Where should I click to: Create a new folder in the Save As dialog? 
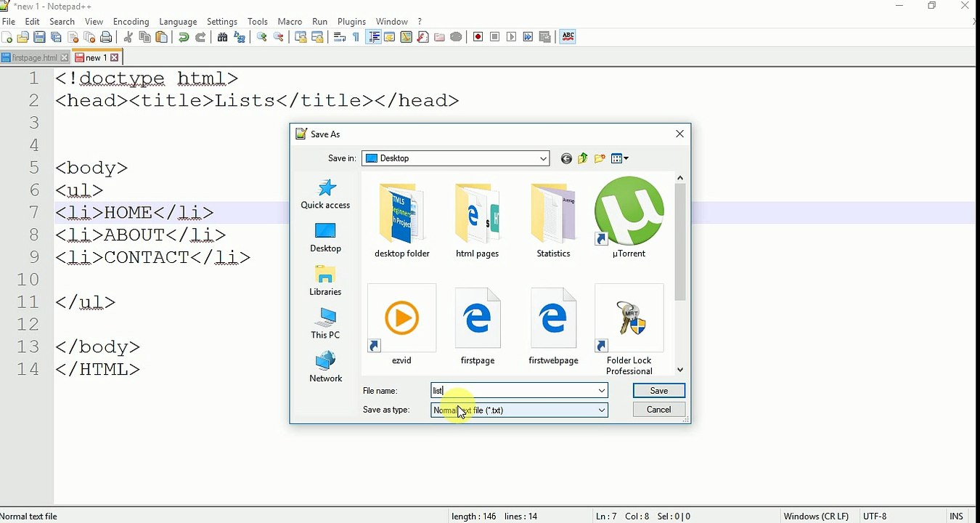(x=600, y=158)
